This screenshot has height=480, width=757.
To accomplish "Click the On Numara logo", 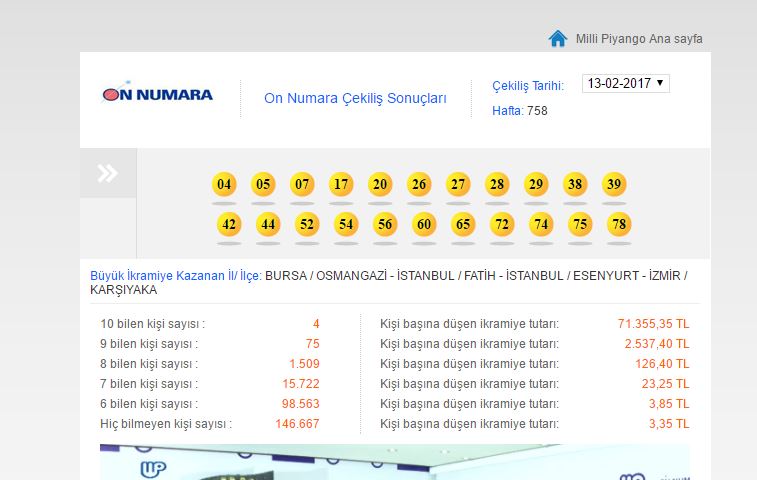I will 158,95.
